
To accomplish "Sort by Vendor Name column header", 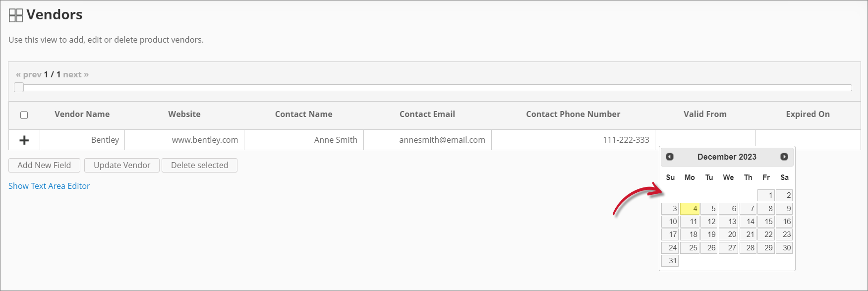I will click(x=82, y=114).
